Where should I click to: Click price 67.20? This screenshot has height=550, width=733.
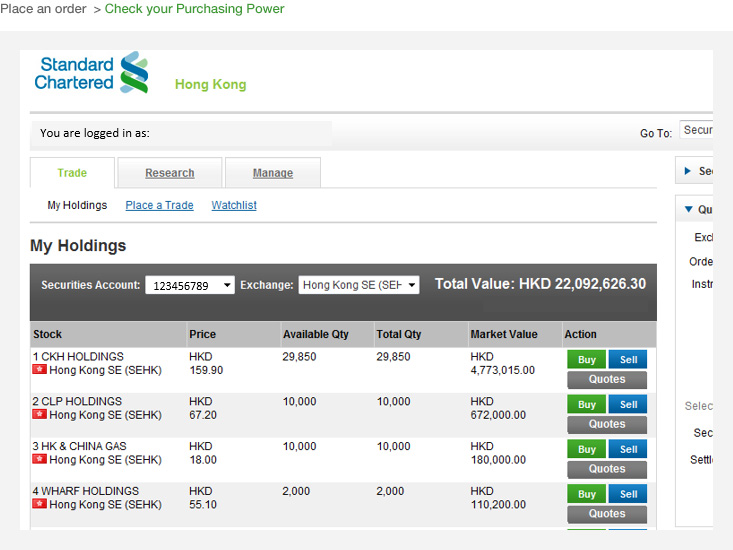point(203,415)
